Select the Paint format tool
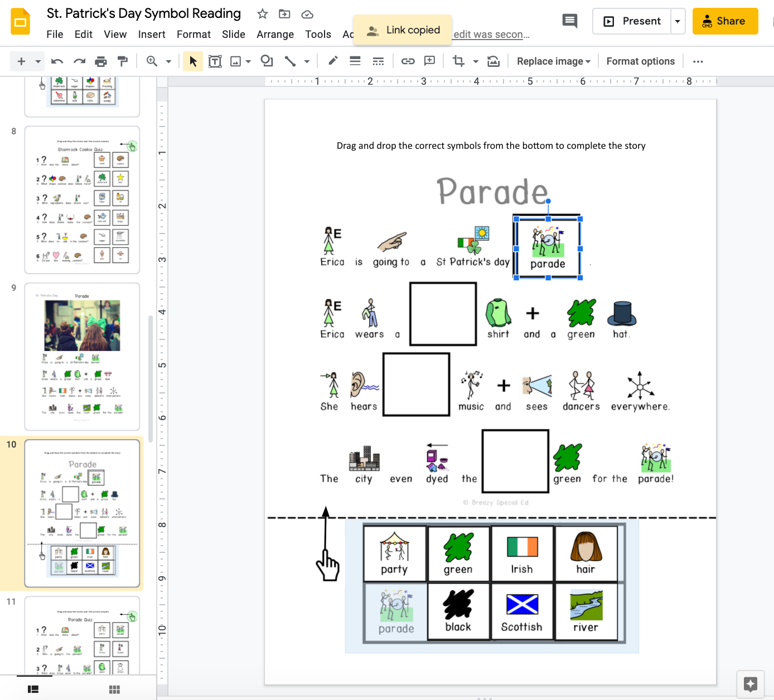Screen dimensions: 774x700 [x=122, y=61]
